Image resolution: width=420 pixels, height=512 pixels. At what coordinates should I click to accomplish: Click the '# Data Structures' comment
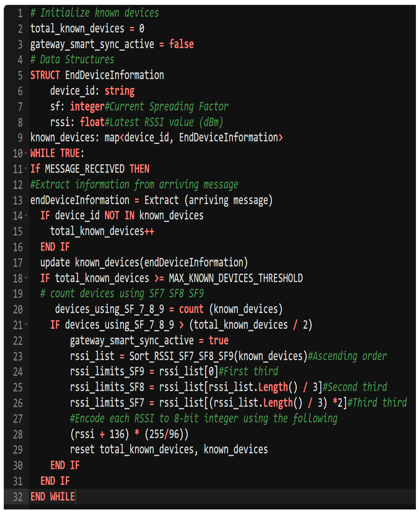pos(72,60)
